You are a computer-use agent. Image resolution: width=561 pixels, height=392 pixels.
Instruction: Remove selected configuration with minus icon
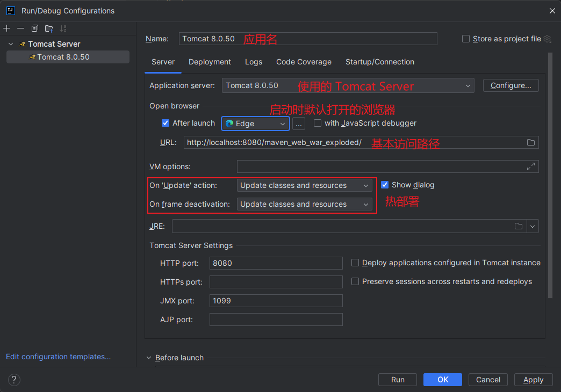pyautogui.click(x=21, y=28)
